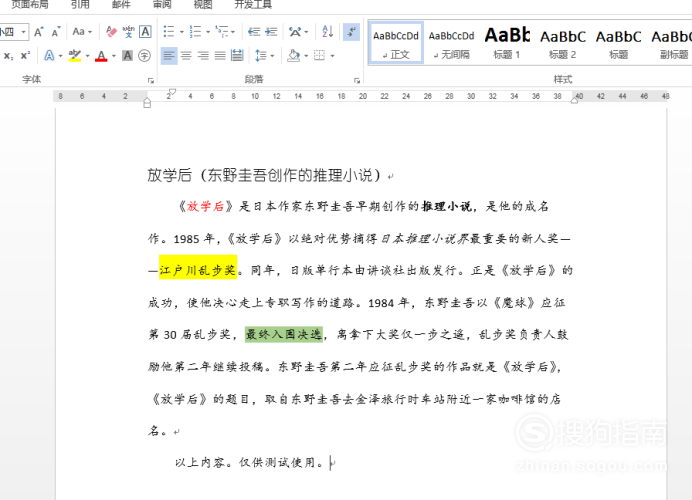Increase paragraph indent
692x500 pixels.
click(271, 32)
